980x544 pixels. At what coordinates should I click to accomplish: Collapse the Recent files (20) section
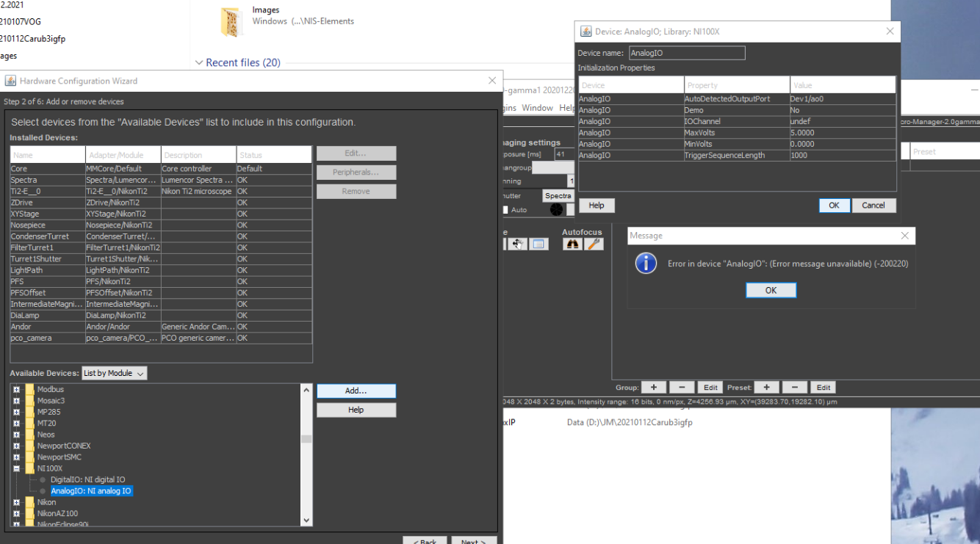pos(198,62)
